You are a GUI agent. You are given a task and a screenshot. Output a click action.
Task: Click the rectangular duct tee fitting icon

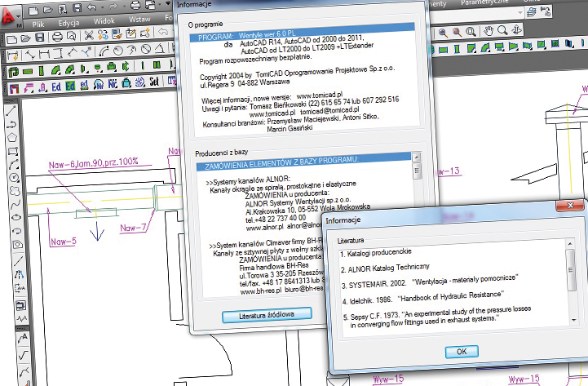499,47
